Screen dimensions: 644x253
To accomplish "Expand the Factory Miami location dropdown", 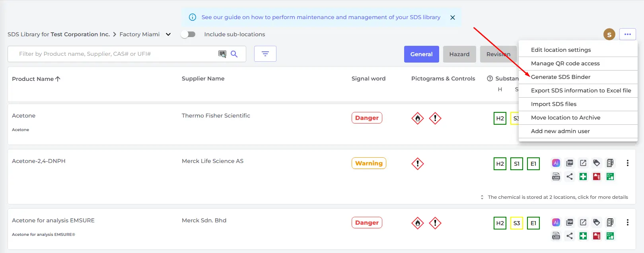I will coord(168,34).
